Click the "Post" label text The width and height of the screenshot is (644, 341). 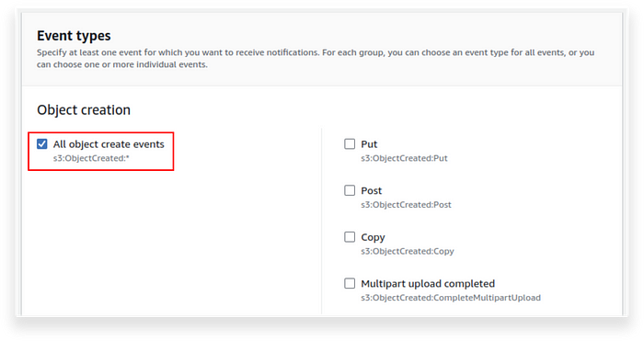pos(372,191)
